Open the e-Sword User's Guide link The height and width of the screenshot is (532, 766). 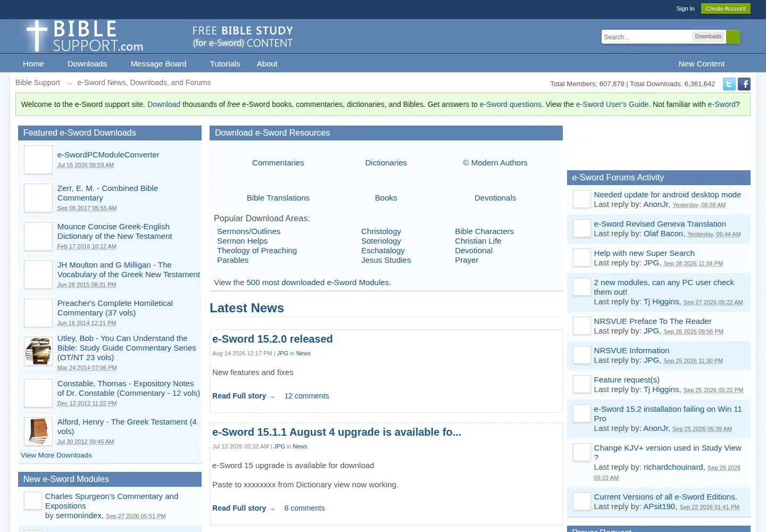[x=612, y=104]
